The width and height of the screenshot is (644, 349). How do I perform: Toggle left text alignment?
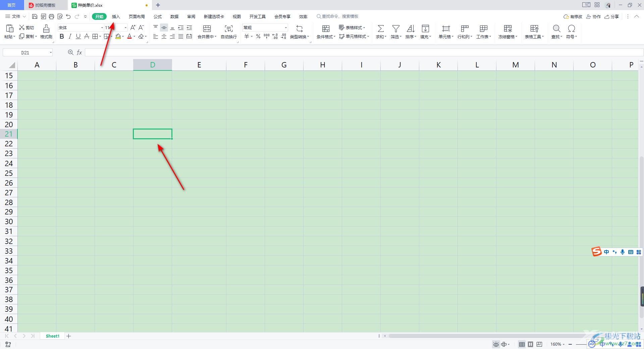(156, 36)
